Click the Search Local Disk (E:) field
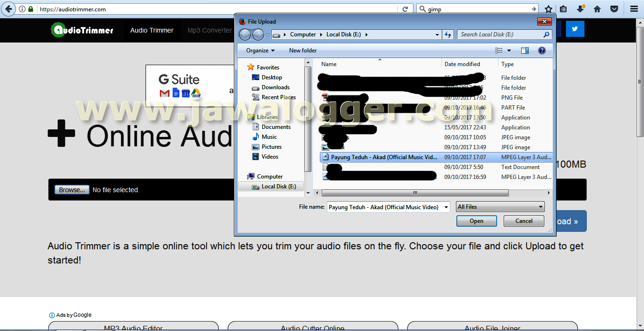 tap(499, 34)
